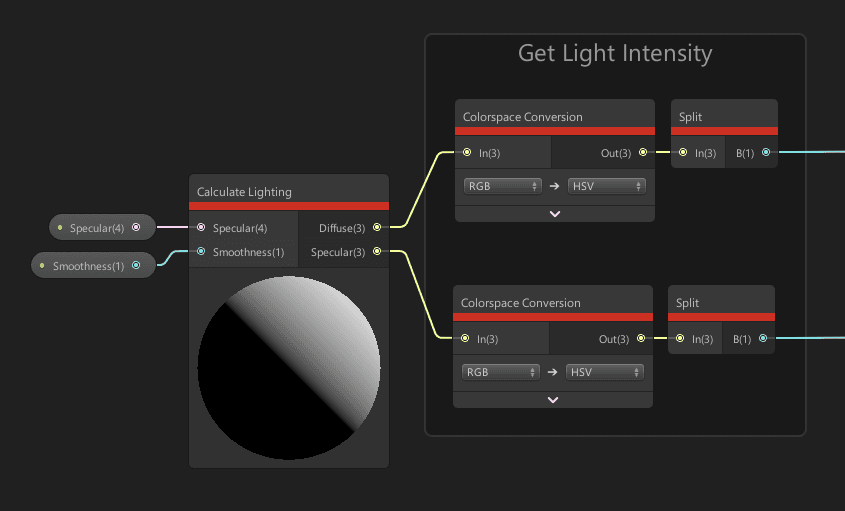Click In(3) port of bottom Split node
This screenshot has width=845, height=511.
[x=680, y=339]
